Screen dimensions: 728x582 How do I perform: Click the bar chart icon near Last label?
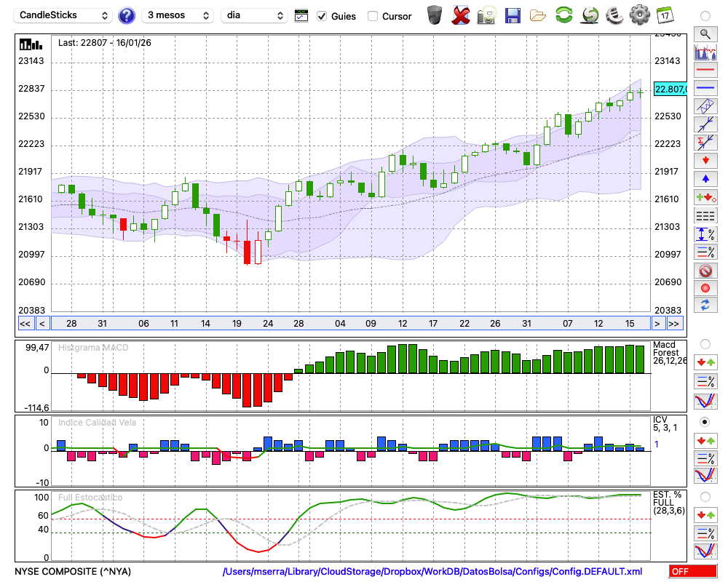31,44
